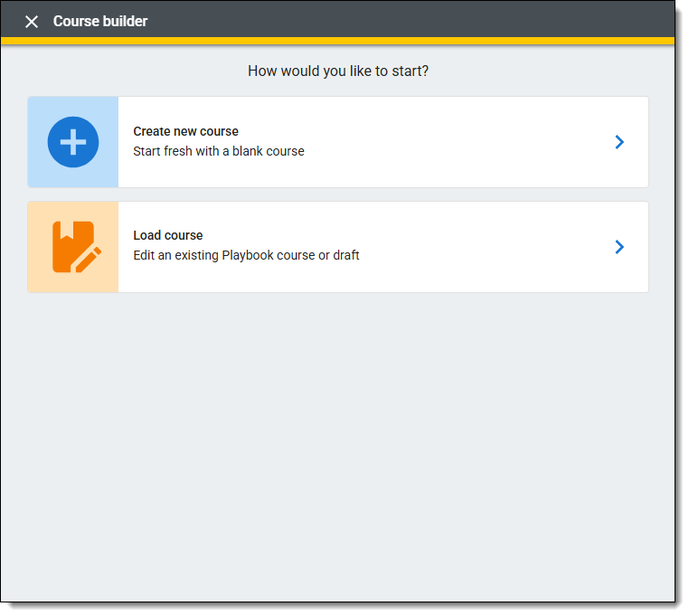Choose the "Load course" title
The width and height of the screenshot is (689, 616).
click(x=168, y=235)
